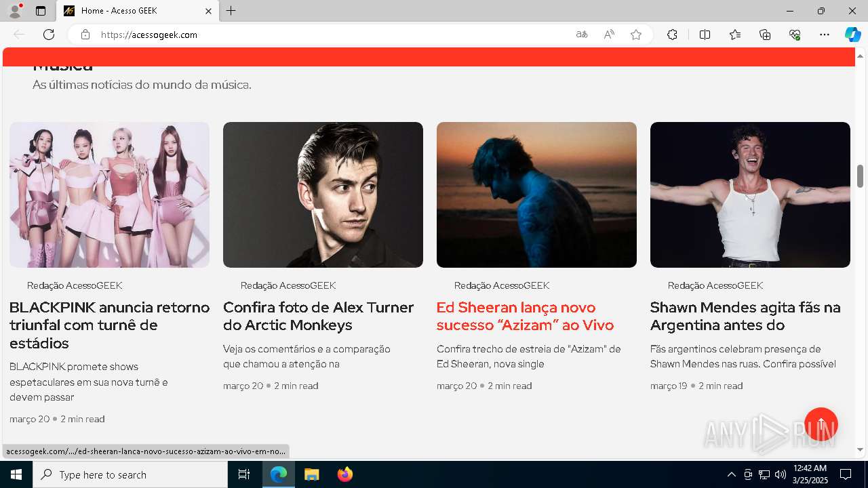This screenshot has height=488, width=868.
Task: Open network status tray icon
Action: tap(764, 474)
